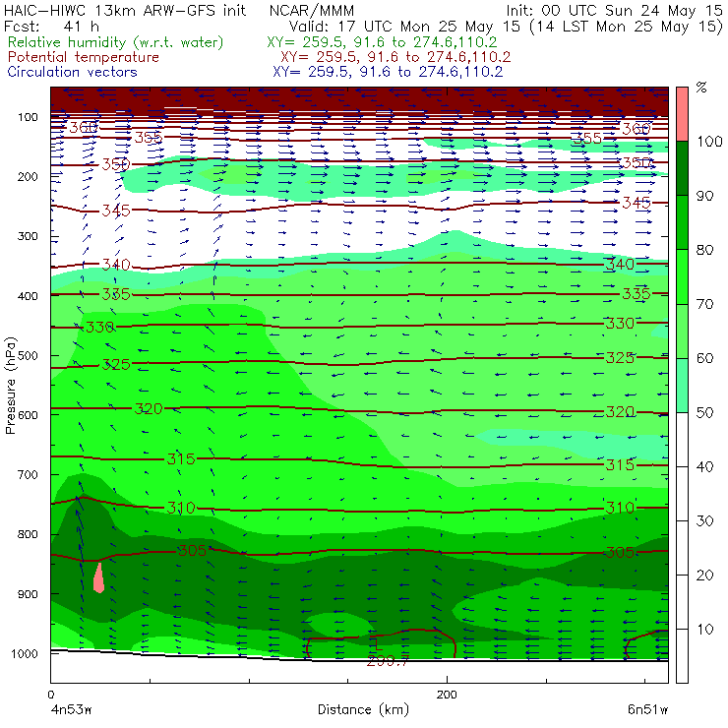Click the colorbar '60' label
The image size is (728, 728).
(705, 358)
